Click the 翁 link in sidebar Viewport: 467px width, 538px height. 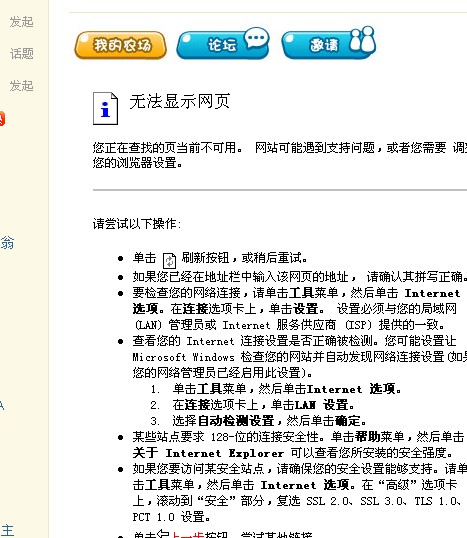7,243
